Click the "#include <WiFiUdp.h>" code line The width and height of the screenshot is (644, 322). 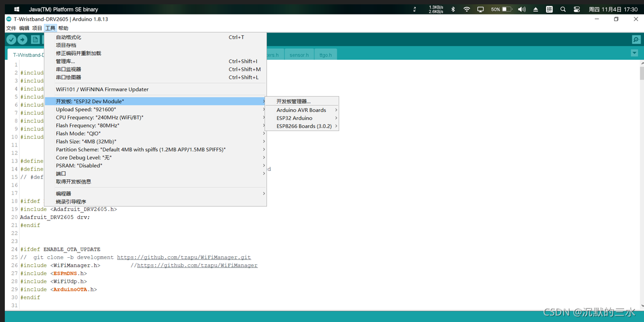[x=53, y=281]
